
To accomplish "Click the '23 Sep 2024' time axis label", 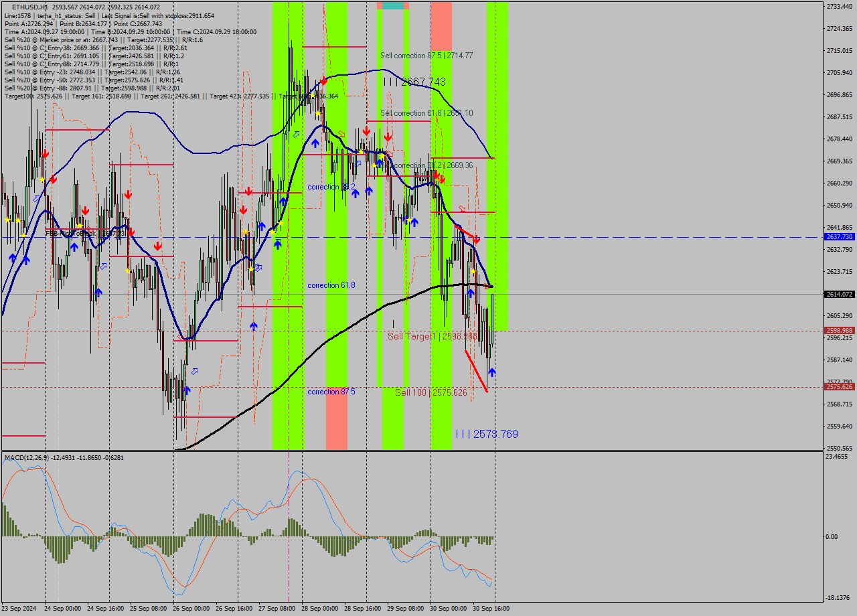I will coord(19,609).
